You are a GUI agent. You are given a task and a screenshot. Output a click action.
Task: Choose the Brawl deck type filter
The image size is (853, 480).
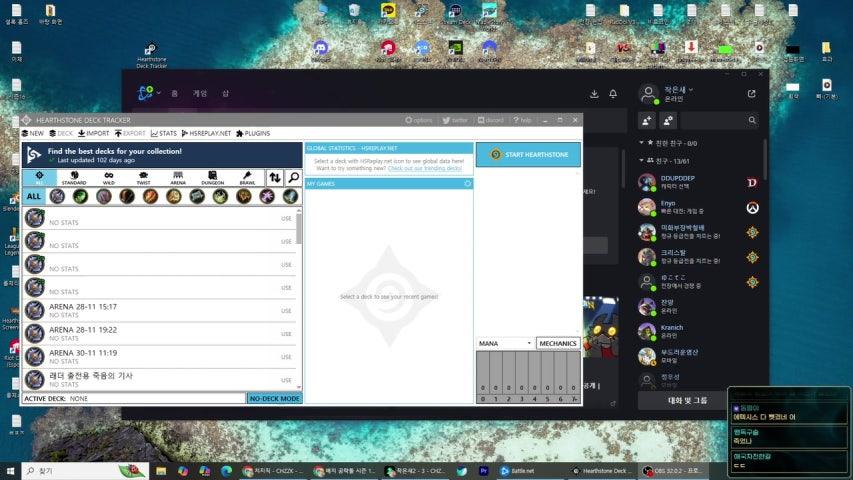[x=246, y=178]
